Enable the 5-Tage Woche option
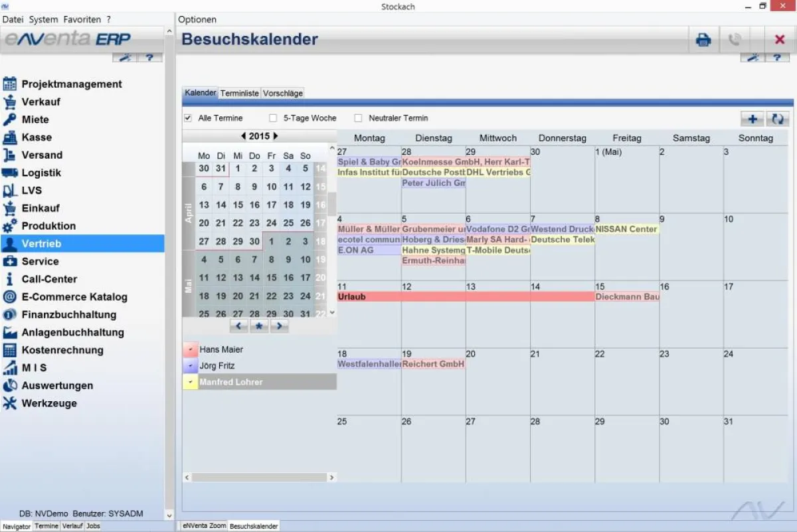 272,118
